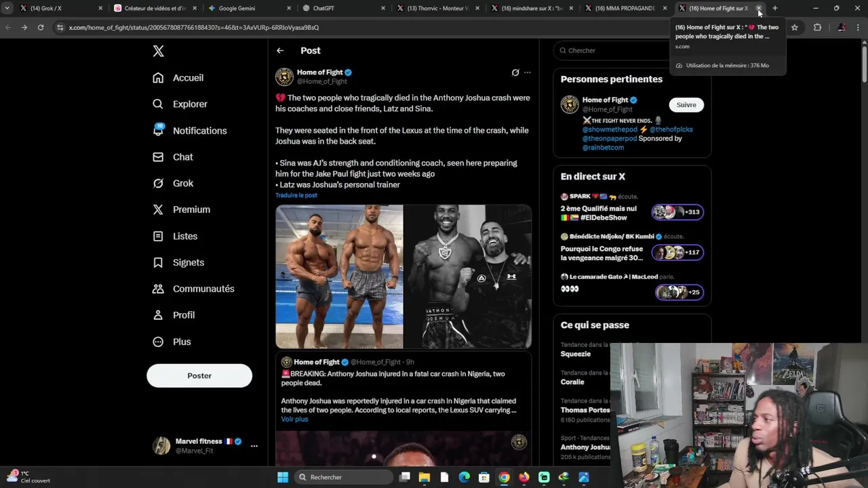Click Suivre to follow Home of Fight
This screenshot has width=868, height=488.
pos(686,105)
